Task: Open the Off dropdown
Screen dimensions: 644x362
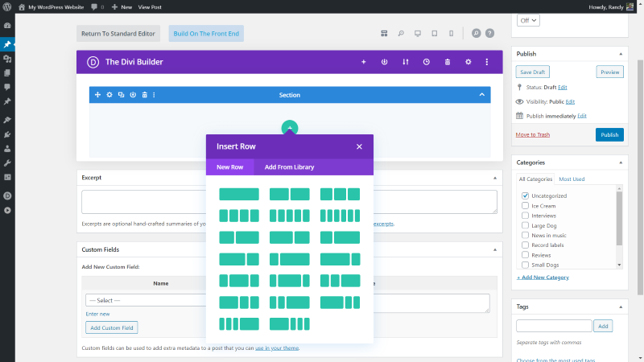Action: [528, 20]
